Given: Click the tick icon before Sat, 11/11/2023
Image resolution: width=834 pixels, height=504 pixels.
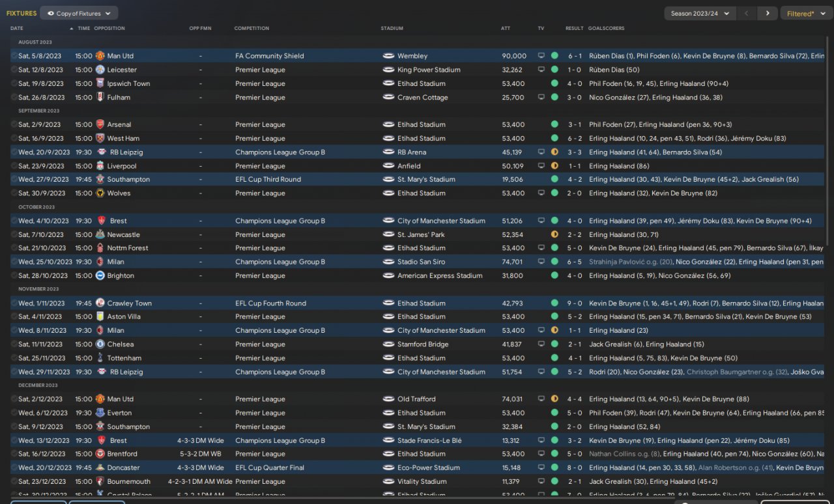Looking at the screenshot, I should click(x=14, y=344).
